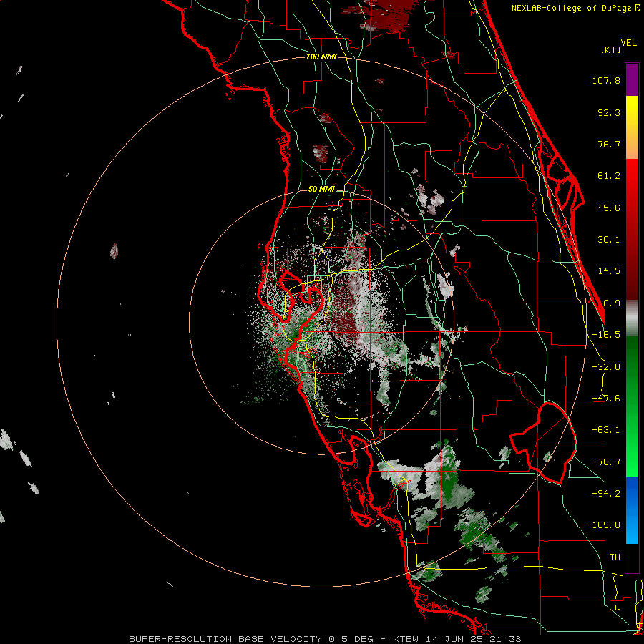
Task: Select the -47.6 legend value
Action: pyautogui.click(x=606, y=399)
